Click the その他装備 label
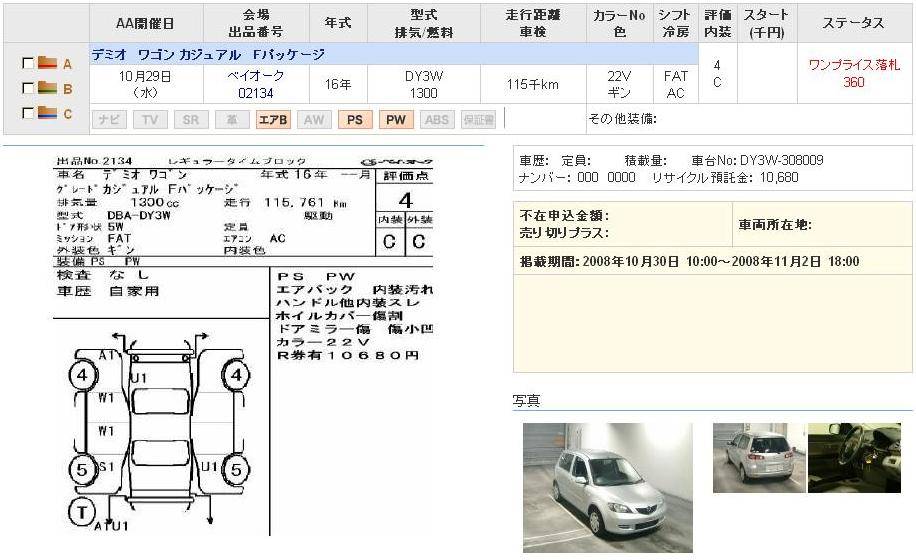Screen dimensions: 916x560 (x=623, y=119)
